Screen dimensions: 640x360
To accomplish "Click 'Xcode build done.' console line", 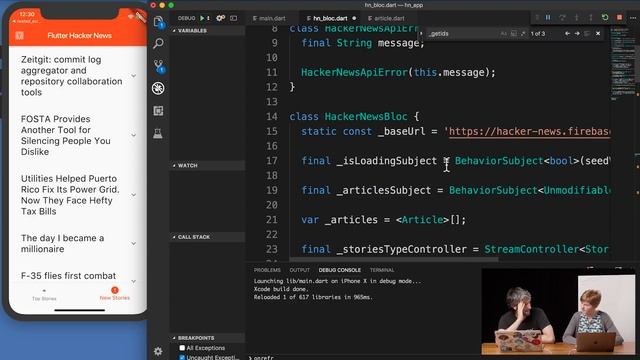I will (x=281, y=289).
